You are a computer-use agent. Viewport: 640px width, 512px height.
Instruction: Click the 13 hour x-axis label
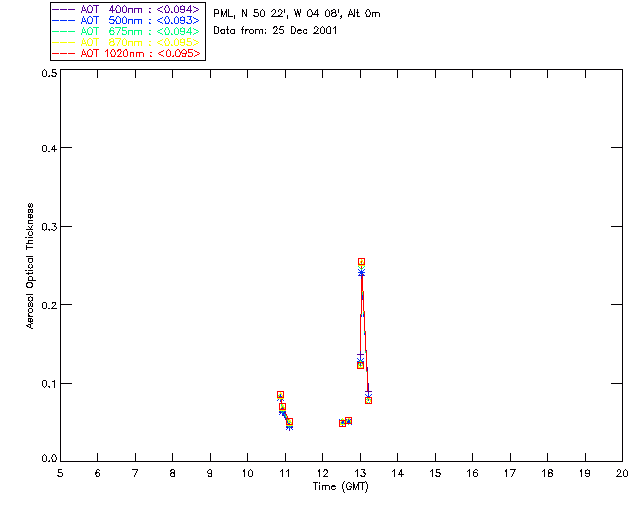tap(360, 473)
